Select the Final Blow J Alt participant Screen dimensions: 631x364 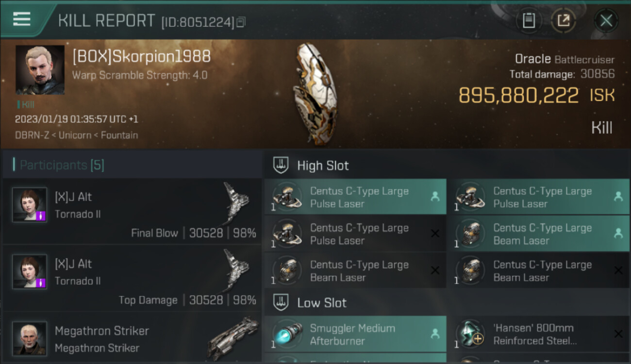[132, 211]
